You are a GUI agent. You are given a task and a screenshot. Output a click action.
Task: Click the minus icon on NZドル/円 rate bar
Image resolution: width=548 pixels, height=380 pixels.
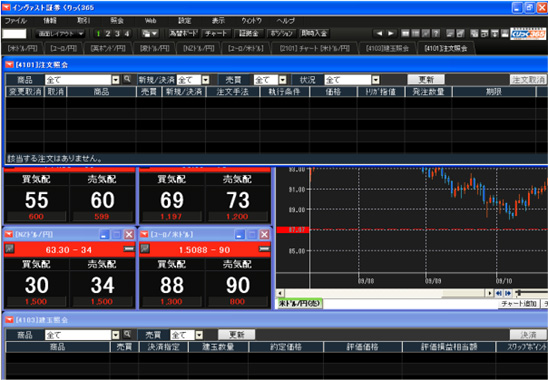click(129, 249)
